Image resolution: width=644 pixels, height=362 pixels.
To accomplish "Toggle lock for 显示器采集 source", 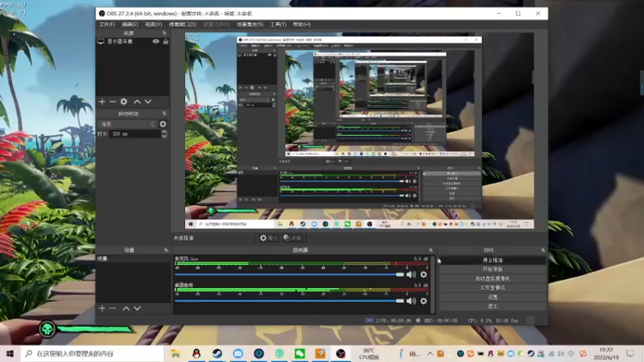I will [166, 42].
